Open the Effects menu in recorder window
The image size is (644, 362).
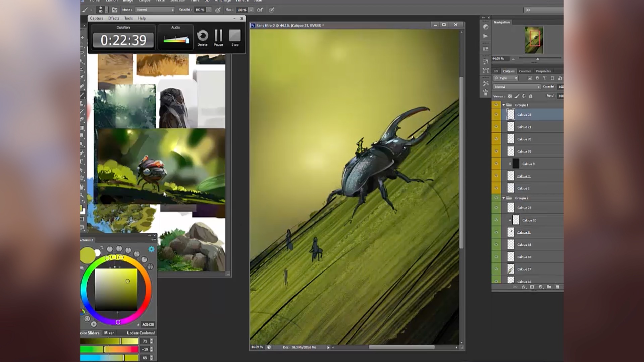(x=114, y=18)
